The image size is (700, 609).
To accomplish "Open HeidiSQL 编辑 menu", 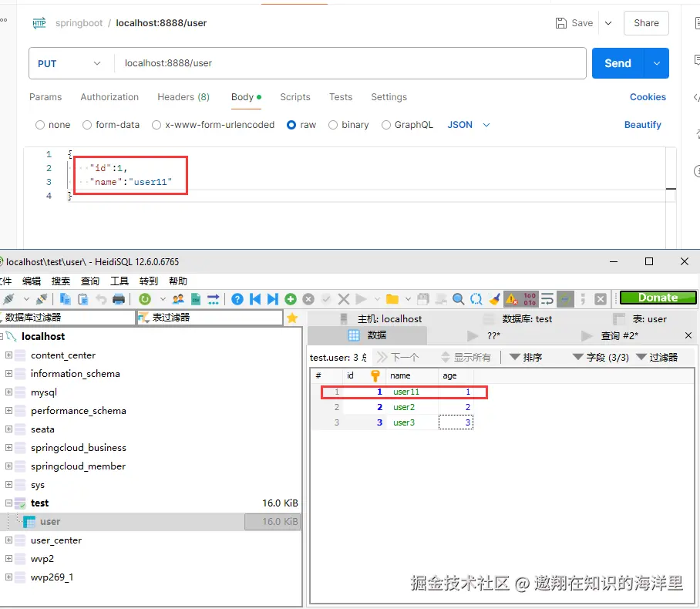I will click(32, 281).
